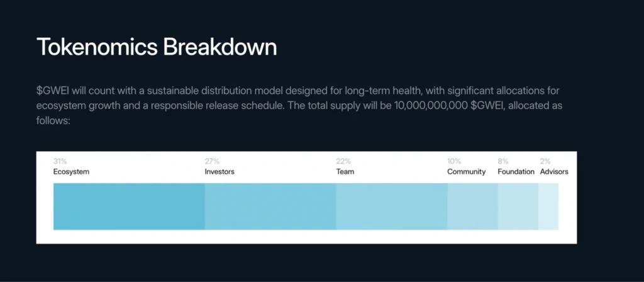Click the Ecosystem bar segment

[x=129, y=206]
